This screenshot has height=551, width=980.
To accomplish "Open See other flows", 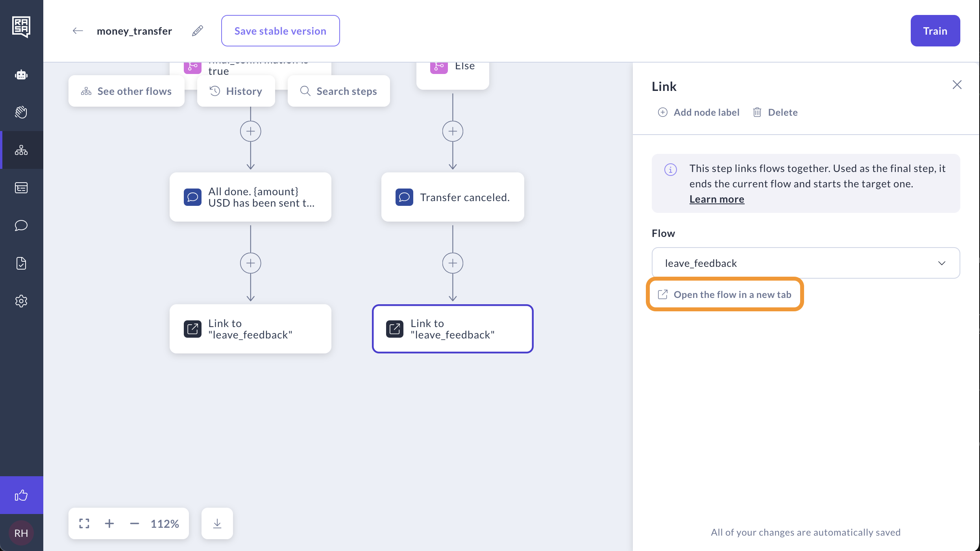I will [126, 91].
